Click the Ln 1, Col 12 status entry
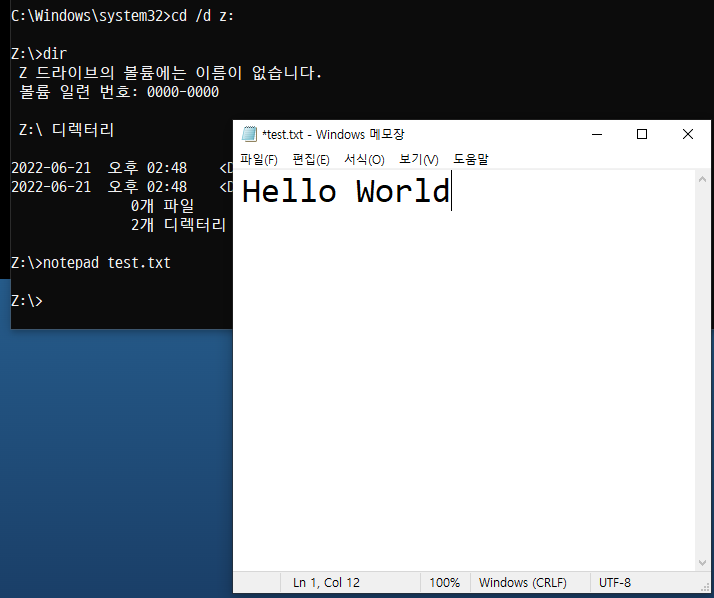 coord(326,583)
